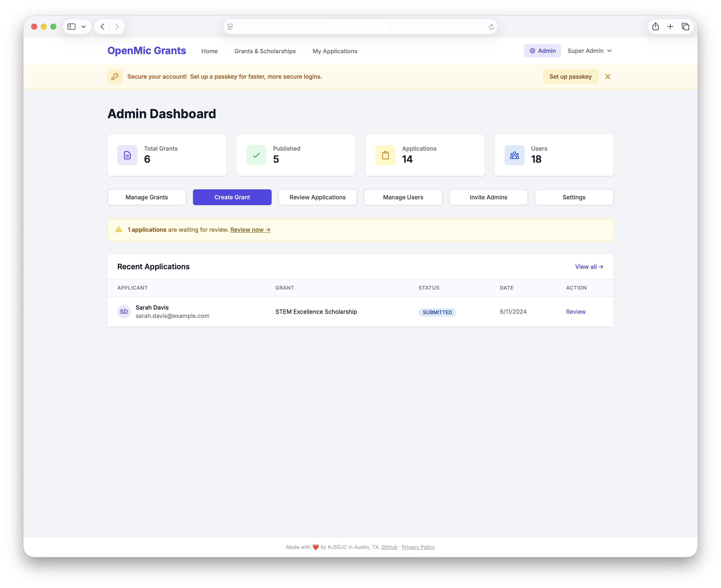Open the Settings button
Screen dimensions: 721x588
[574, 197]
